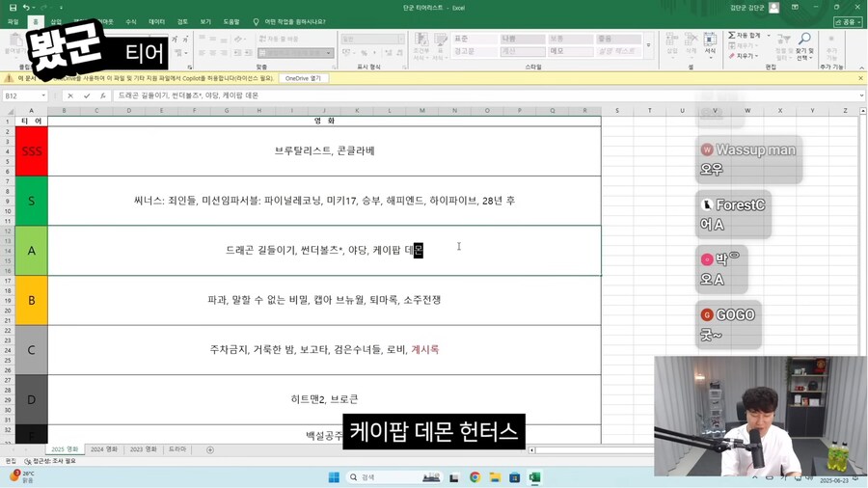Open the 드라마 sheet tab
The height and width of the screenshot is (488, 868).
(177, 449)
